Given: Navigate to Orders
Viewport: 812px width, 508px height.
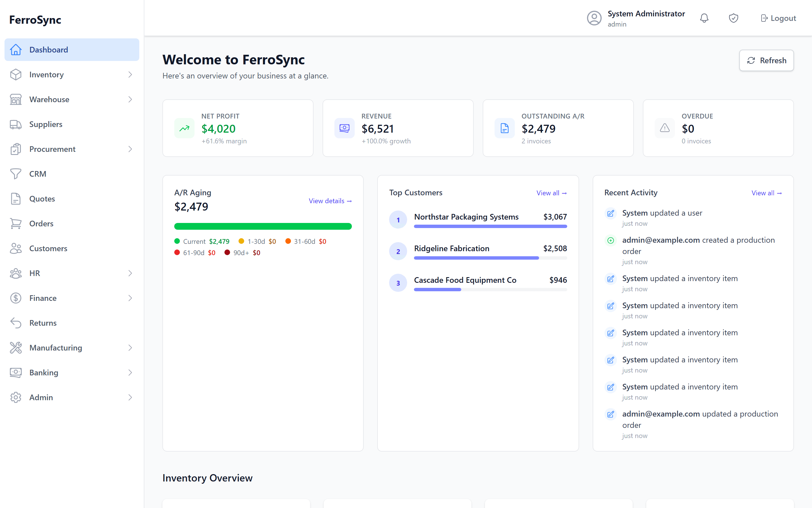Looking at the screenshot, I should click(72, 224).
